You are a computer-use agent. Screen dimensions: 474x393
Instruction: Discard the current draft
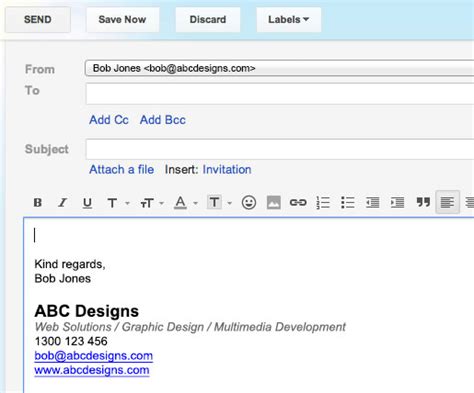pos(208,20)
